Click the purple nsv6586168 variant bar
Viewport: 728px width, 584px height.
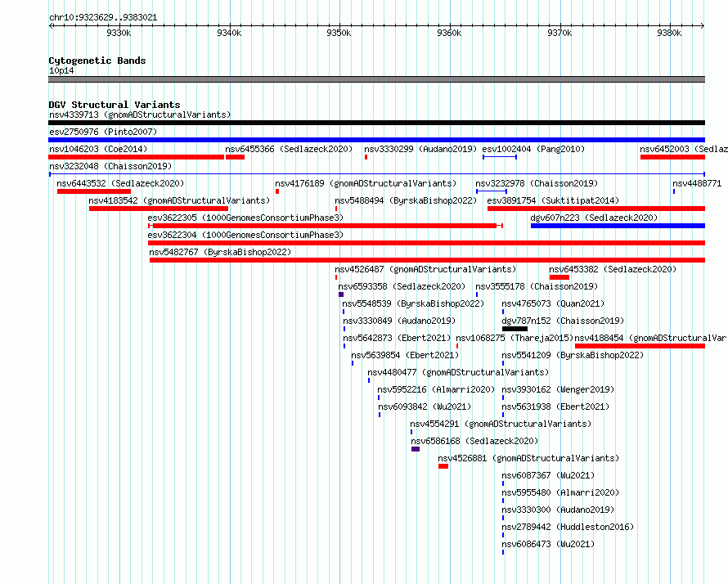[416, 449]
